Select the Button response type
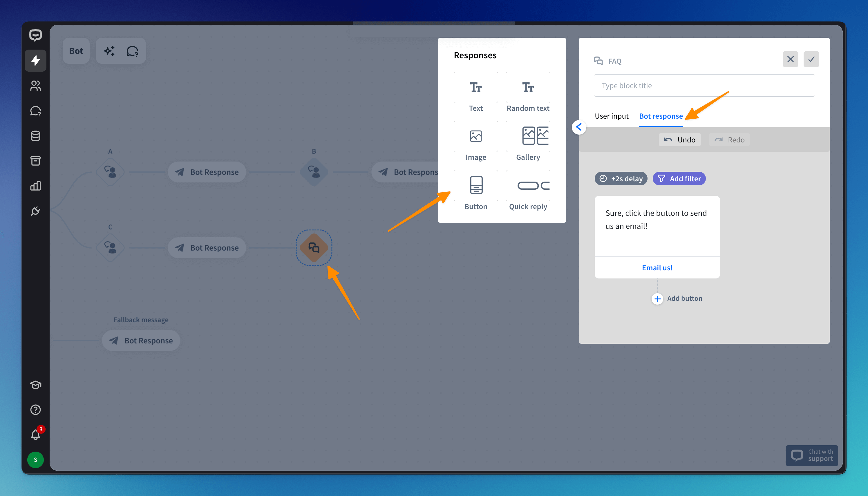This screenshot has height=496, width=868. [475, 186]
